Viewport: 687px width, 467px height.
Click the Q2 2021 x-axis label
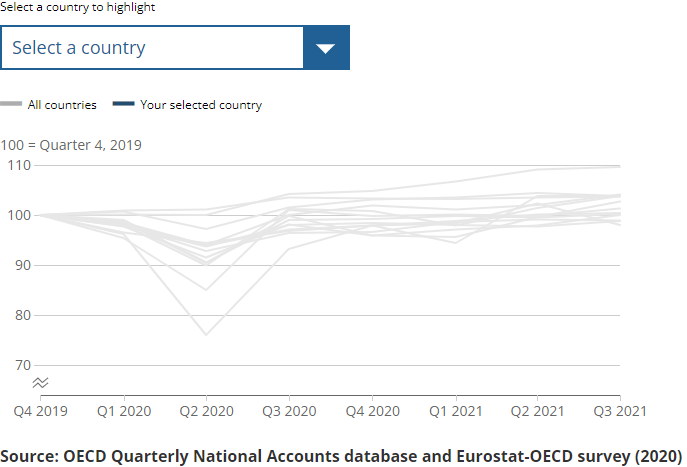tap(538, 411)
